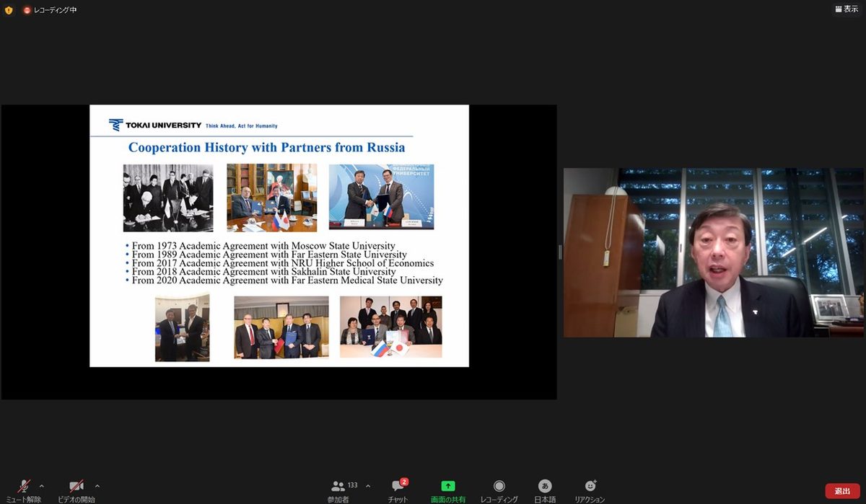Click the red leave meeting button
The height and width of the screenshot is (504, 866).
tap(842, 491)
